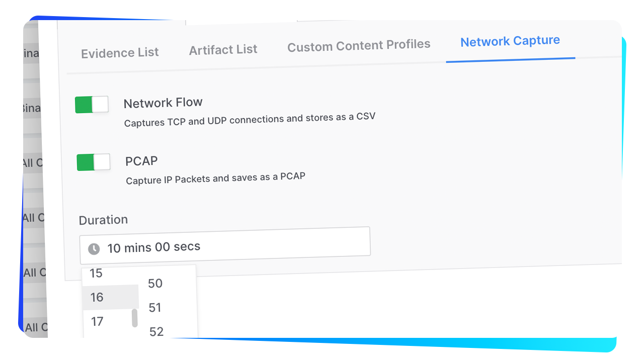Click the PCAP label text
This screenshot has width=644, height=362.
click(x=141, y=161)
